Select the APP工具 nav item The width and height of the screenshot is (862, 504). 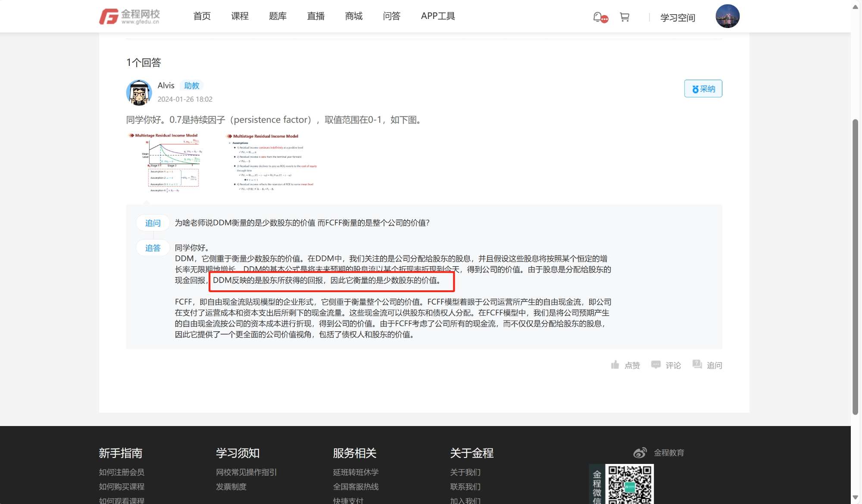point(438,16)
